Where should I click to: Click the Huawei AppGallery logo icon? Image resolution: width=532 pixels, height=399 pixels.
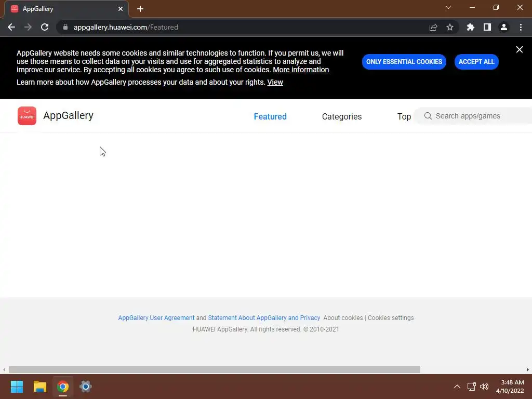(27, 116)
